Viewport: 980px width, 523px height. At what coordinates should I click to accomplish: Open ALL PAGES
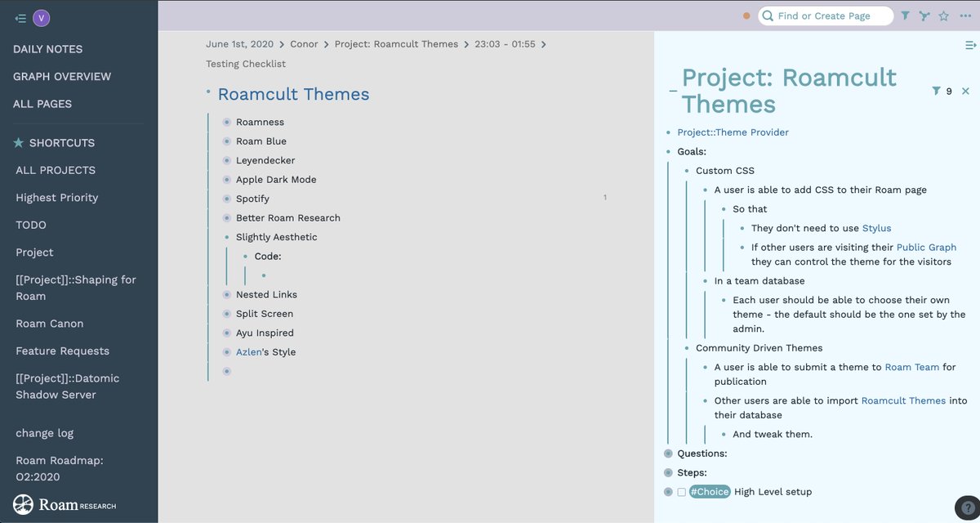click(42, 104)
